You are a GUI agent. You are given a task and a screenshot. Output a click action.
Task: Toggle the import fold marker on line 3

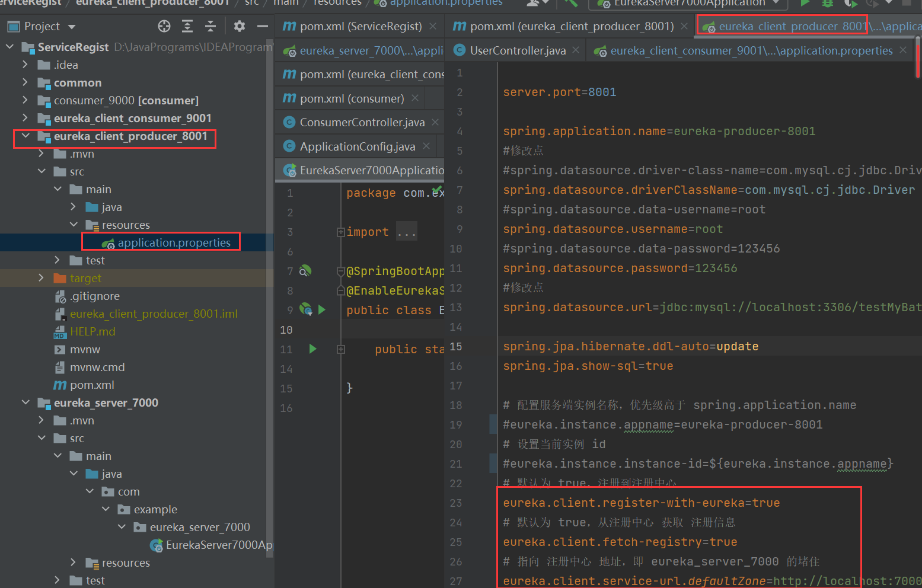[x=341, y=232]
